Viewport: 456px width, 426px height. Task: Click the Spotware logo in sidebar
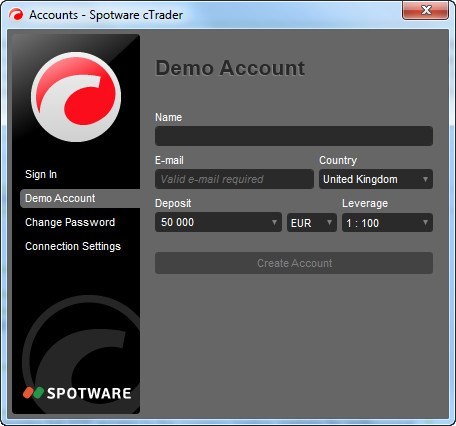(77, 393)
